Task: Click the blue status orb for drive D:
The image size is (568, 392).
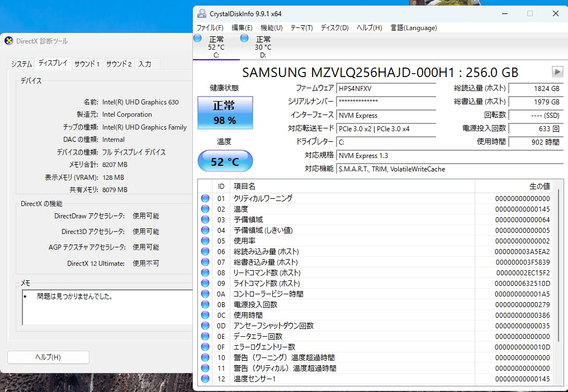Action: (x=244, y=38)
